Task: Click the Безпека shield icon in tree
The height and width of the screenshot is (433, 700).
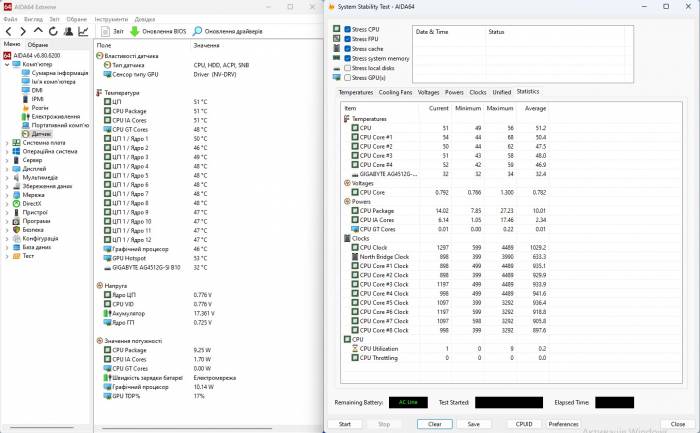Action: pos(17,229)
